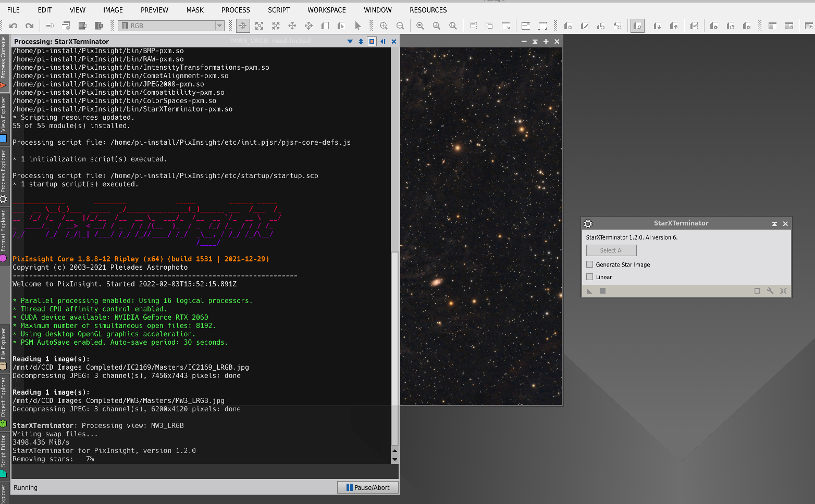This screenshot has width=815, height=504.
Task: Open the SCRIPT menu
Action: pos(279,10)
